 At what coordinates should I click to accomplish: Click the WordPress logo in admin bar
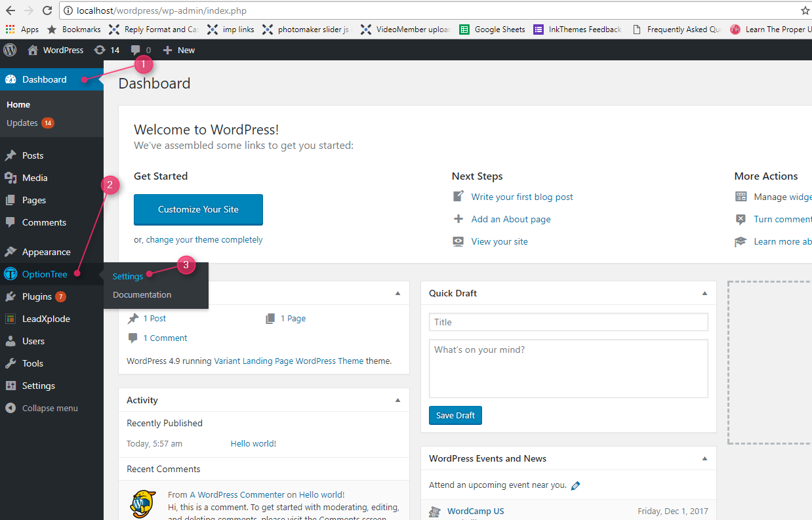pos(10,50)
